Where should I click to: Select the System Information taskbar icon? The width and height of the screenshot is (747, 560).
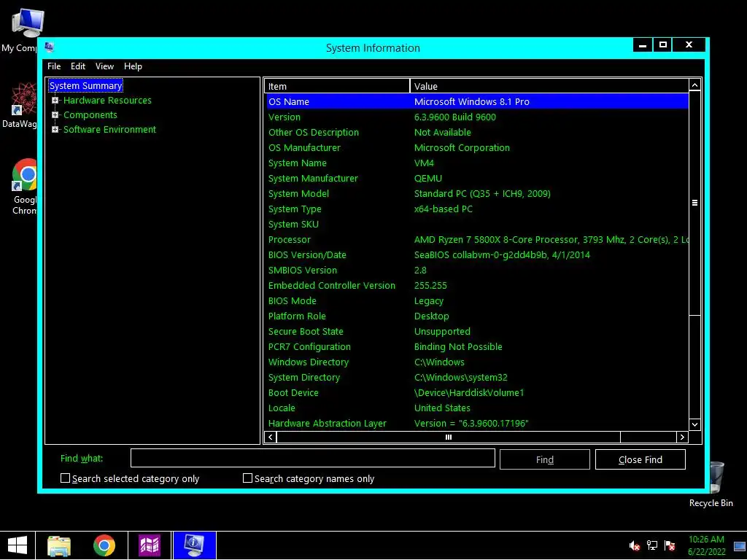point(194,545)
